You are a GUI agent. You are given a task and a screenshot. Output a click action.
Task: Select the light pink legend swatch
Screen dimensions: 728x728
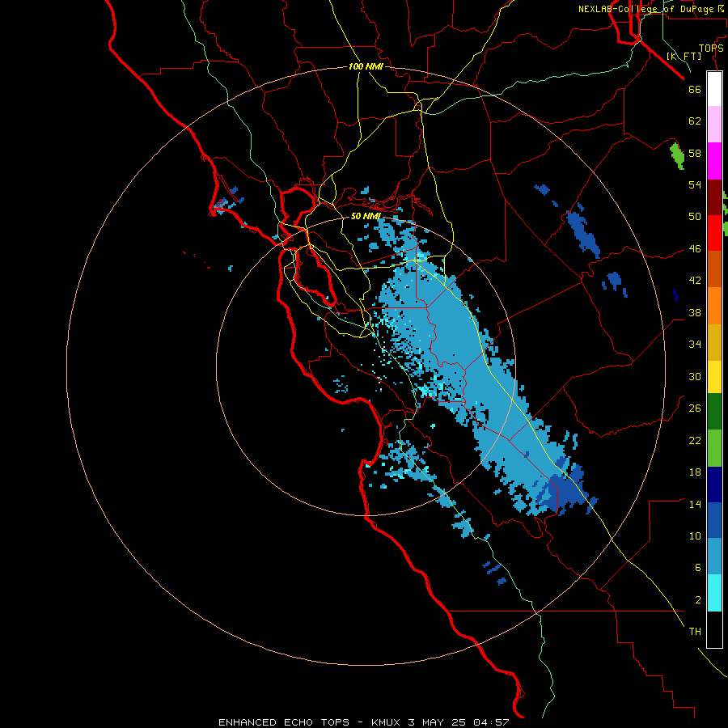coord(714,125)
